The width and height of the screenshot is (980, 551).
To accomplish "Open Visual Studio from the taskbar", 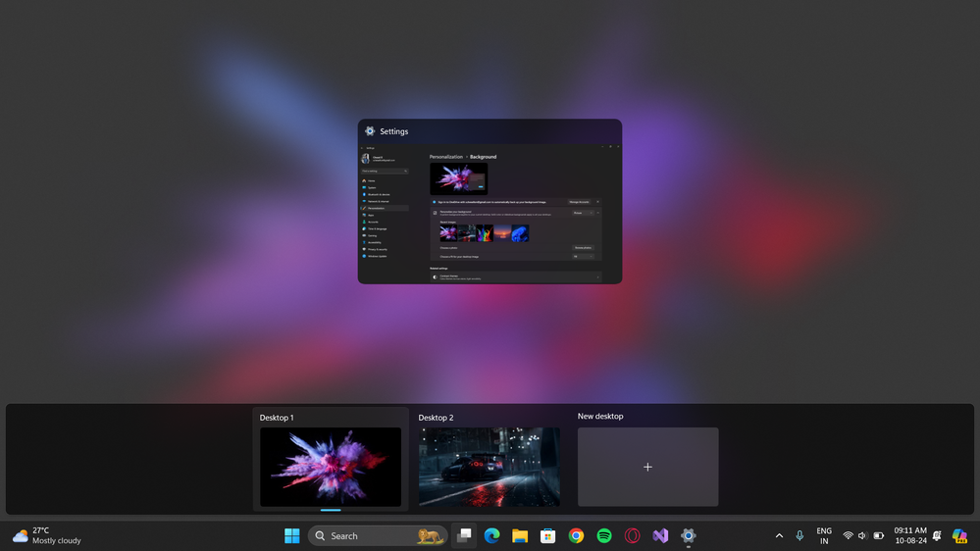I will (660, 535).
